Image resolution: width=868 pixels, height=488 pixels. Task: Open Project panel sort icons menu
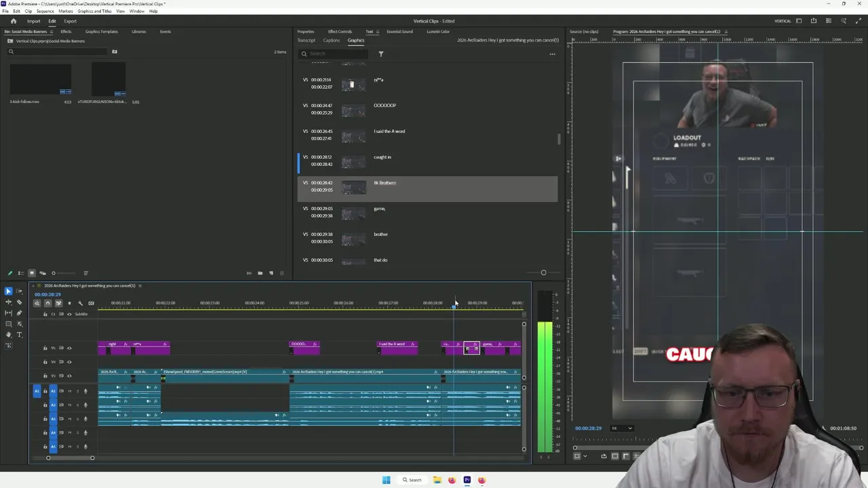85,273
